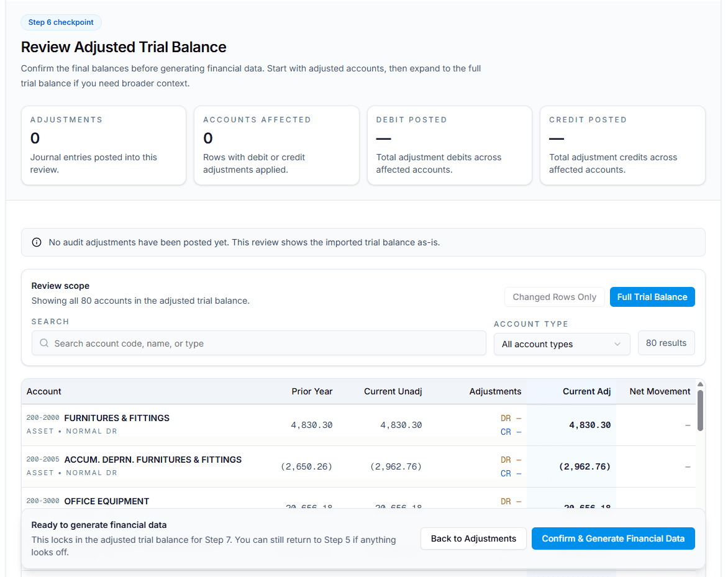Image resolution: width=728 pixels, height=577 pixels.
Task: Click the table's vertical scrollbar thumb
Action: pos(700,411)
